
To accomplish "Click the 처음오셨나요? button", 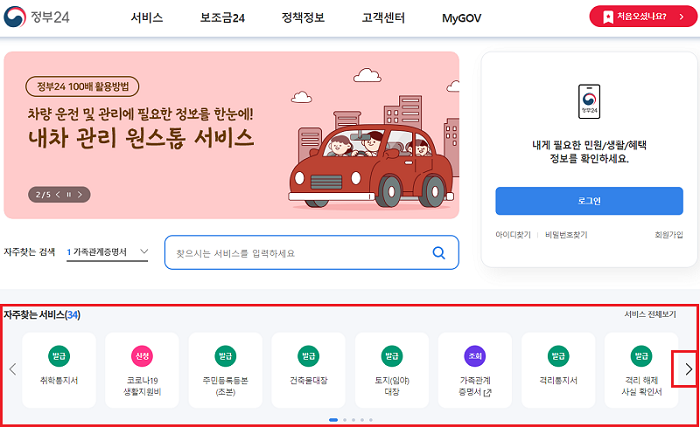I will [x=643, y=17].
